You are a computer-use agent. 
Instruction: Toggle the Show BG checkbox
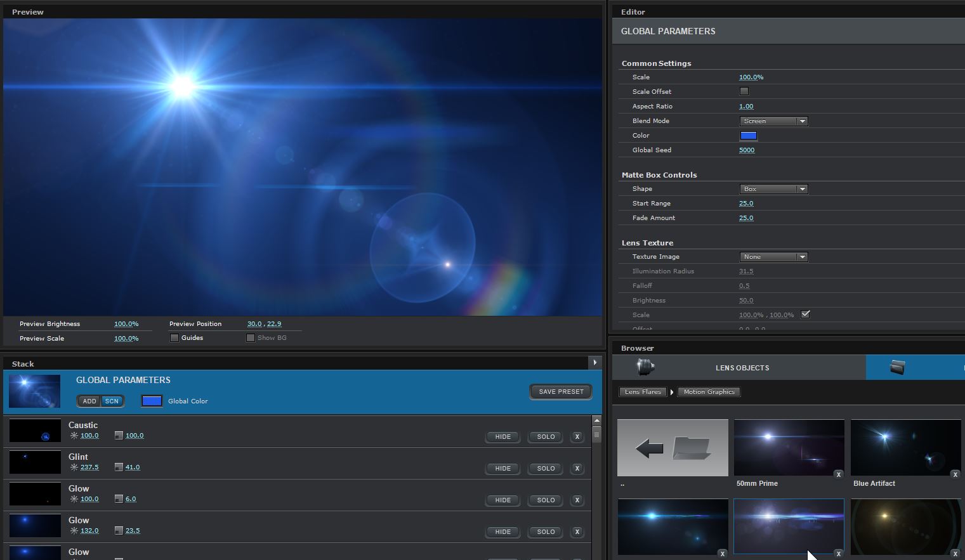tap(251, 338)
